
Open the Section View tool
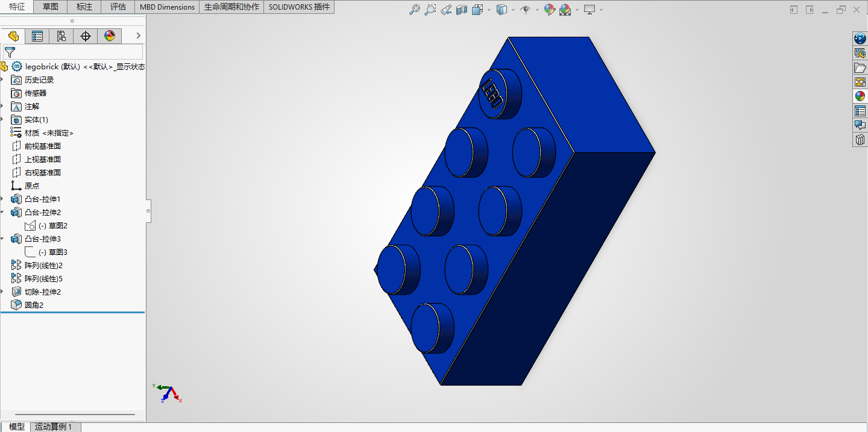pyautogui.click(x=462, y=10)
